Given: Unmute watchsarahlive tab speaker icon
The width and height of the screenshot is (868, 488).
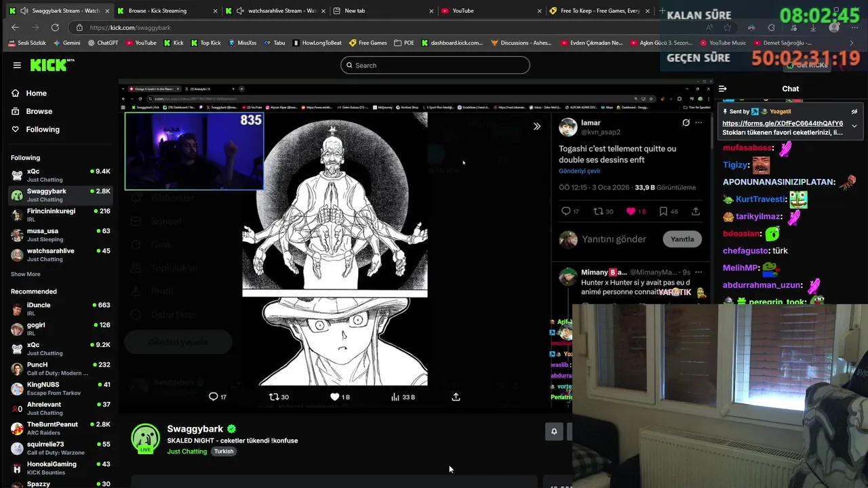Looking at the screenshot, I should (x=240, y=11).
